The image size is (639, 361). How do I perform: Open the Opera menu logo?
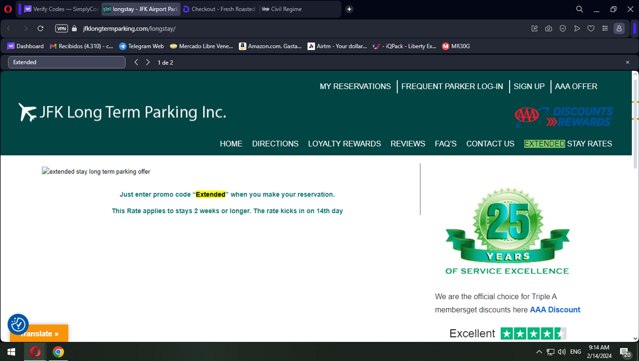pyautogui.click(x=8, y=9)
